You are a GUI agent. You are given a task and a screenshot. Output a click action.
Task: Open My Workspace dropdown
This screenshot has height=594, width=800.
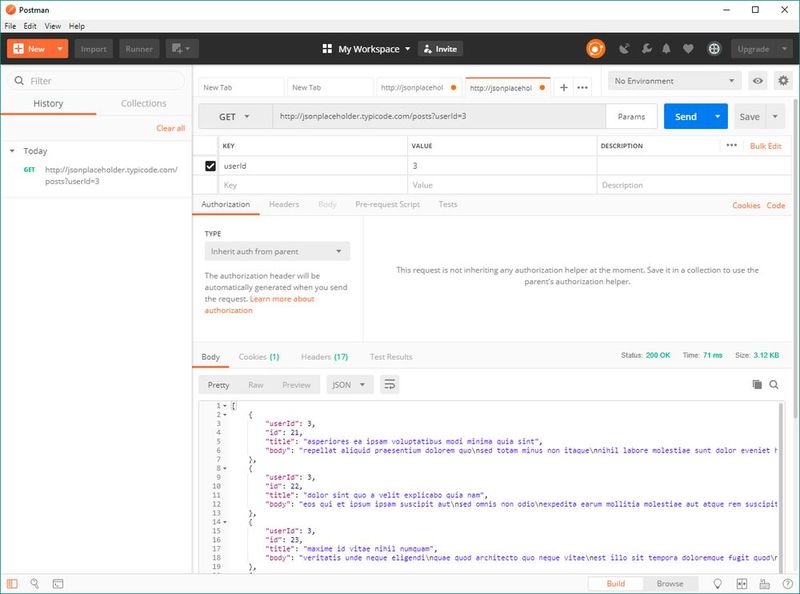(x=374, y=49)
